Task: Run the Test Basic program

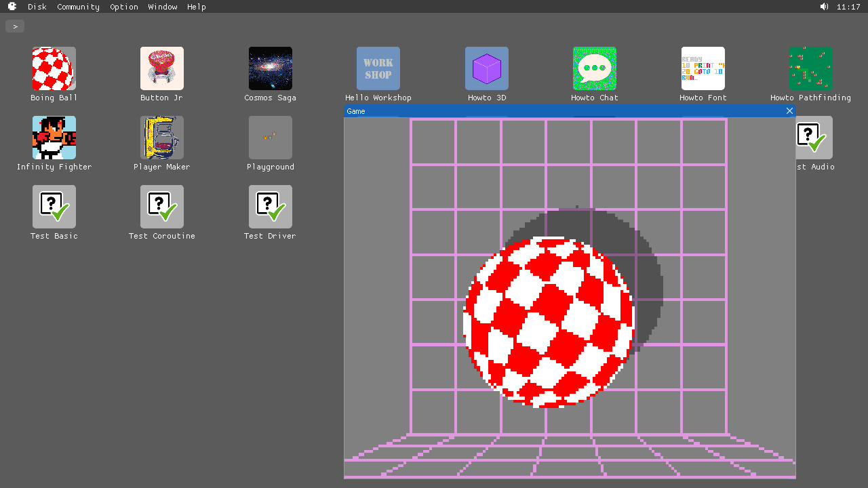Action: [x=54, y=207]
